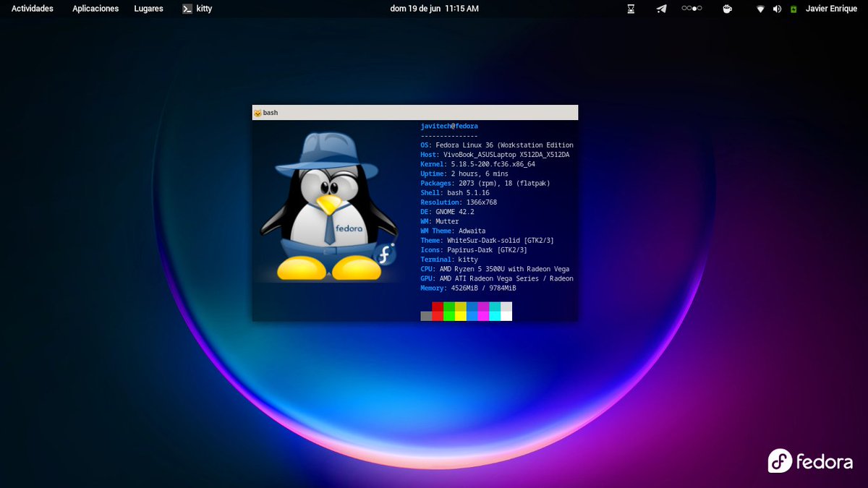Click the speaker volume icon
This screenshot has height=488, width=868.
776,9
